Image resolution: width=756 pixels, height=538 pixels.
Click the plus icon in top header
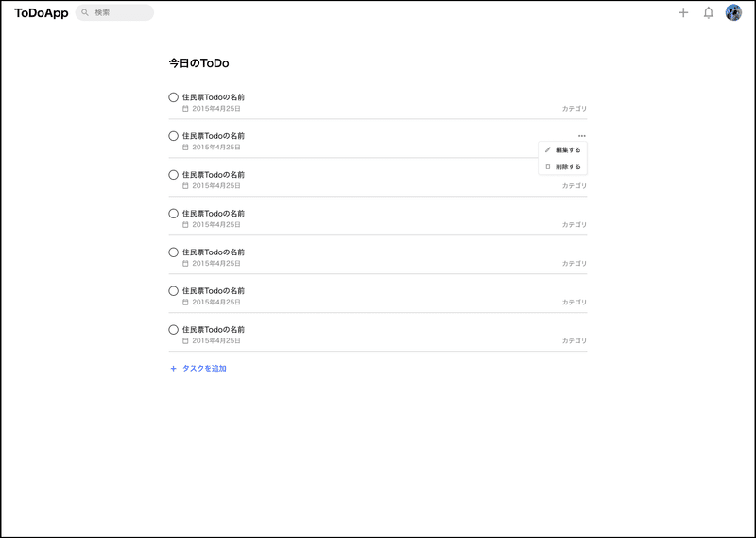(x=683, y=12)
